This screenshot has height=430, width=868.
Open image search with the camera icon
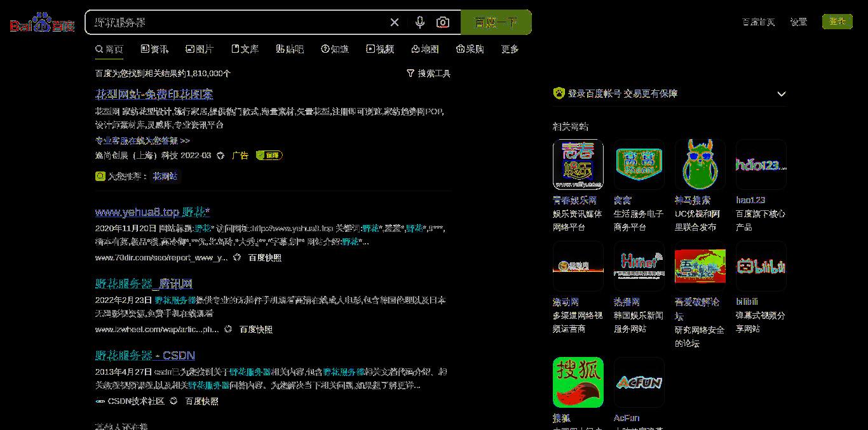click(443, 22)
